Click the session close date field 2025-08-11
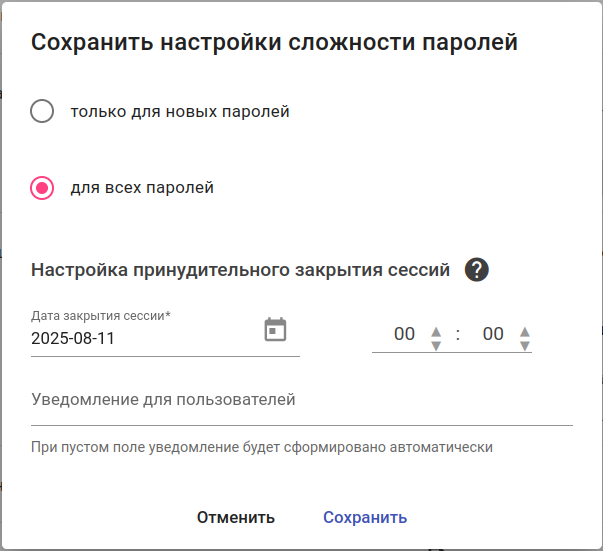 coord(140,338)
